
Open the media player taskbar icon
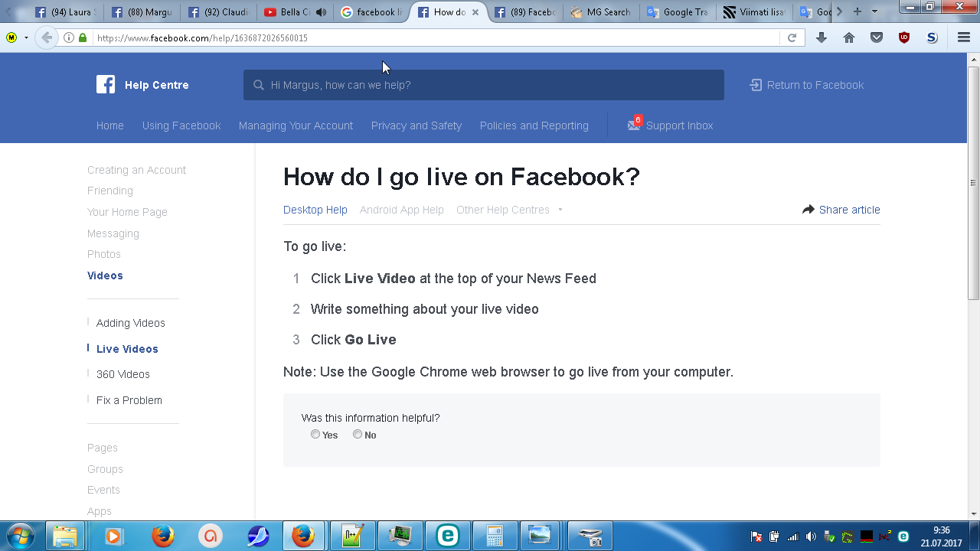click(113, 536)
